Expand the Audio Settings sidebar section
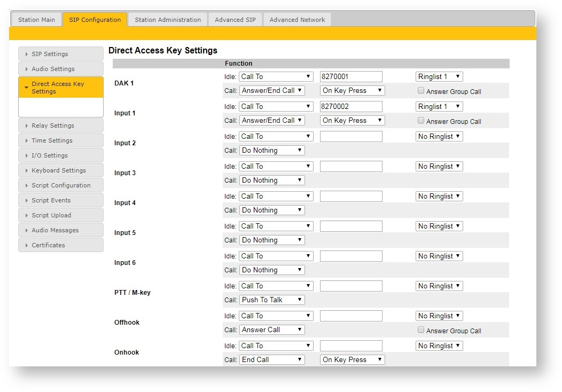 point(60,69)
